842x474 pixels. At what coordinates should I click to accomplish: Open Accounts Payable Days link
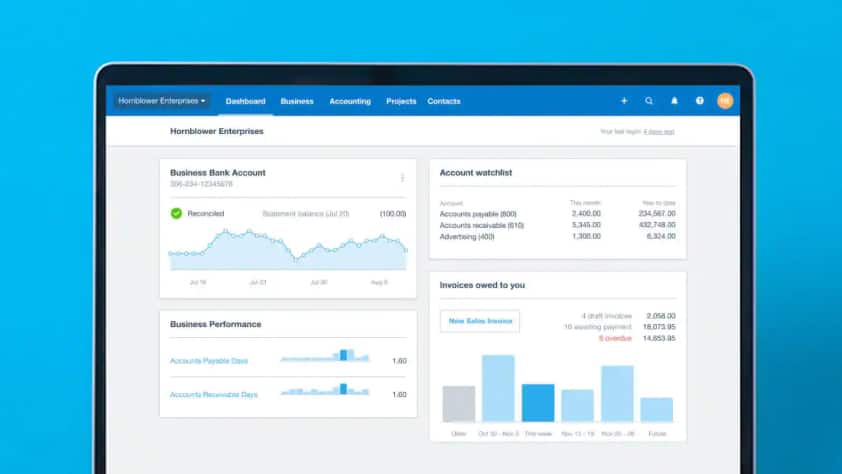point(209,360)
